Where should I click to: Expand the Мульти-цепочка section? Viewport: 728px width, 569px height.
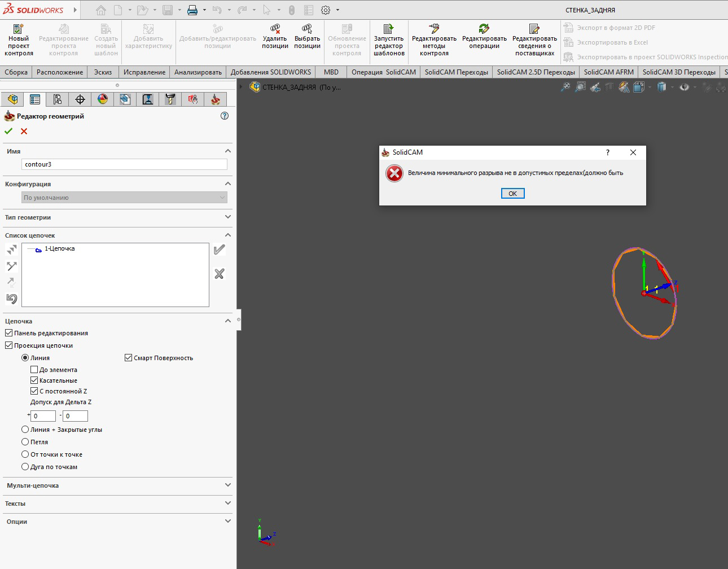pyautogui.click(x=228, y=485)
